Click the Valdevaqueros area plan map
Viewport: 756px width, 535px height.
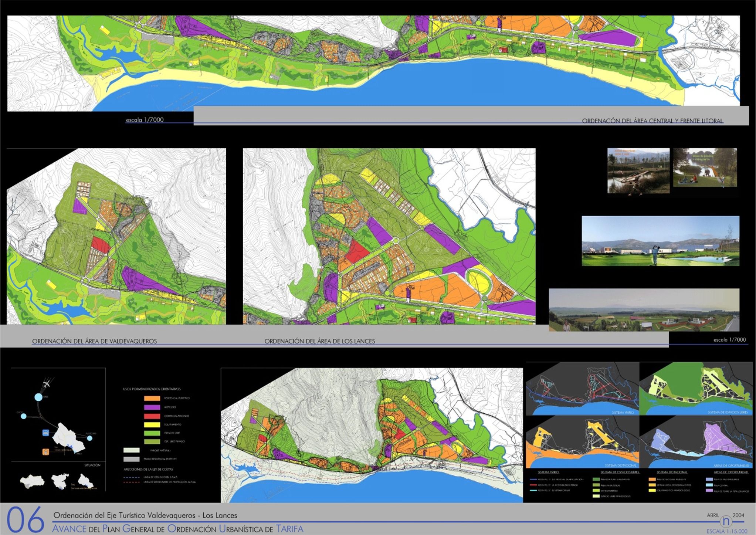(116, 237)
